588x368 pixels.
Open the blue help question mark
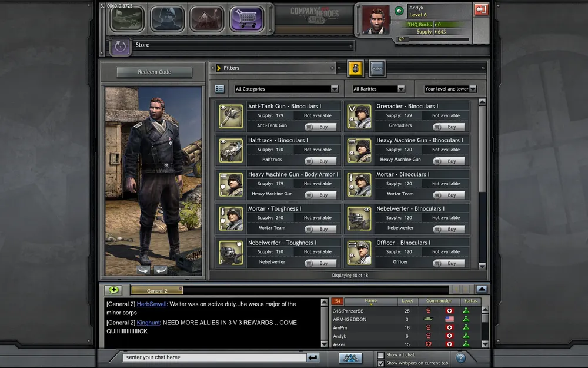pyautogui.click(x=461, y=357)
